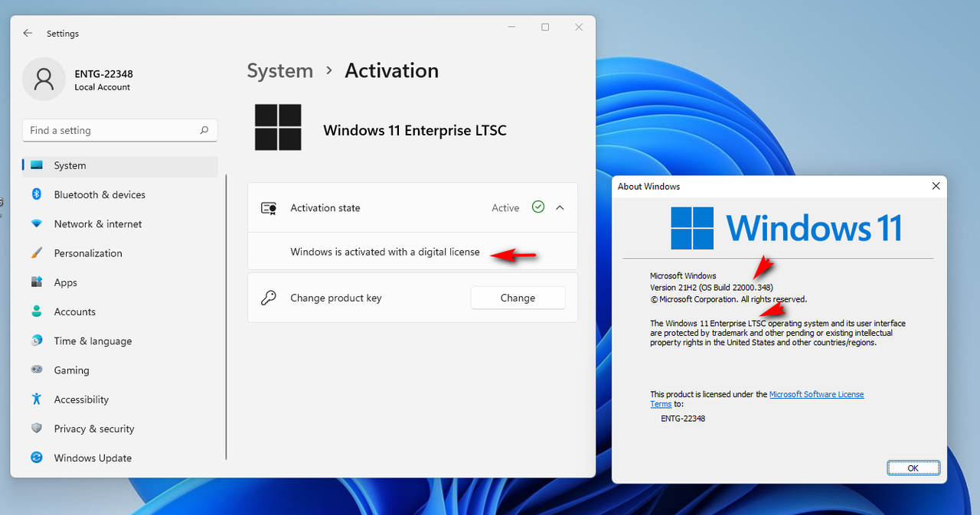The width and height of the screenshot is (980, 515).
Task: Click the product key icon
Action: 268,298
